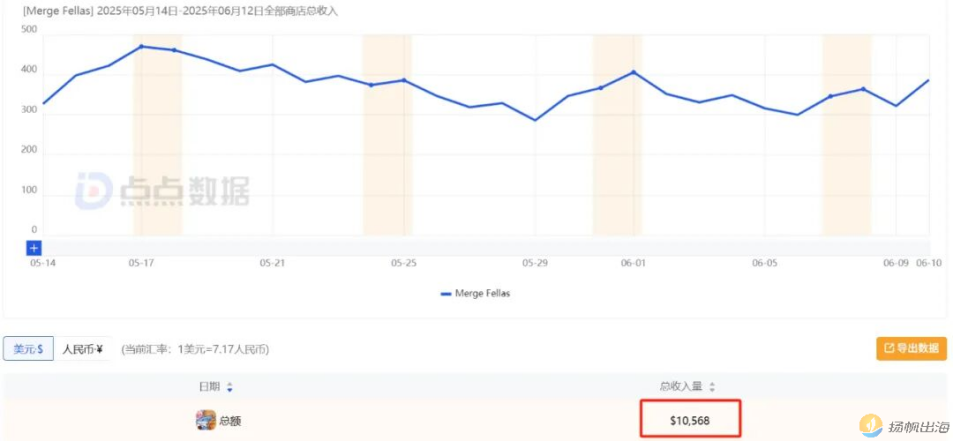Click the 06-10 final data point

pyautogui.click(x=928, y=81)
